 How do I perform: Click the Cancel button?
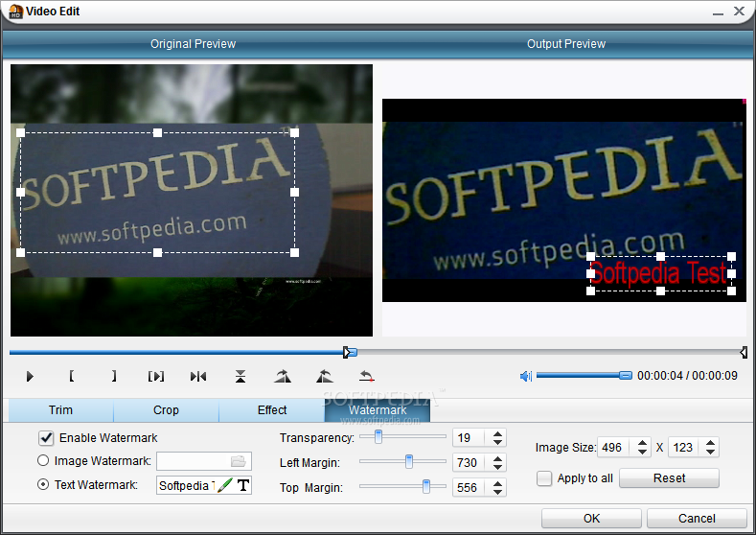(697, 518)
